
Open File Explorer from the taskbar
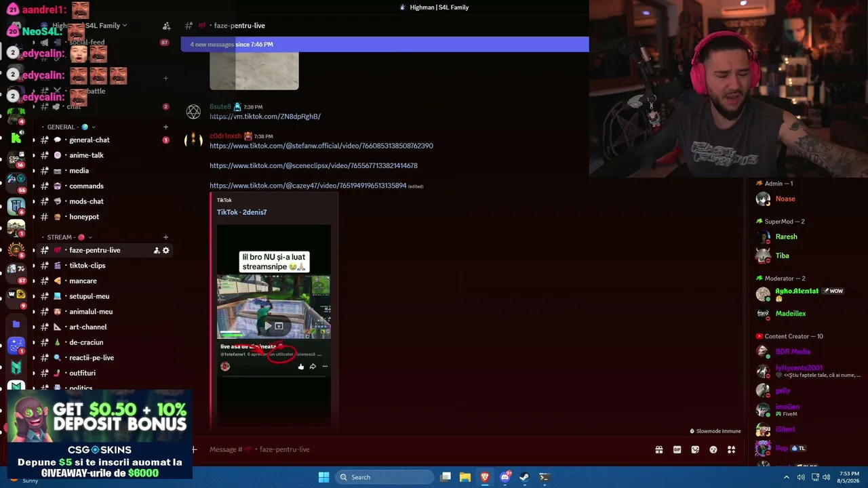click(x=465, y=477)
